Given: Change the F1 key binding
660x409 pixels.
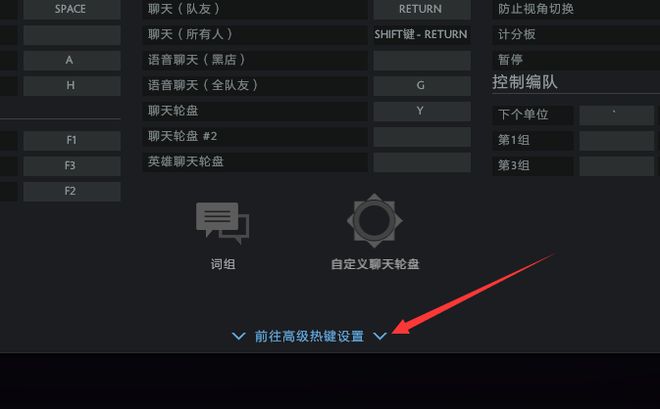Looking at the screenshot, I should click(72, 140).
